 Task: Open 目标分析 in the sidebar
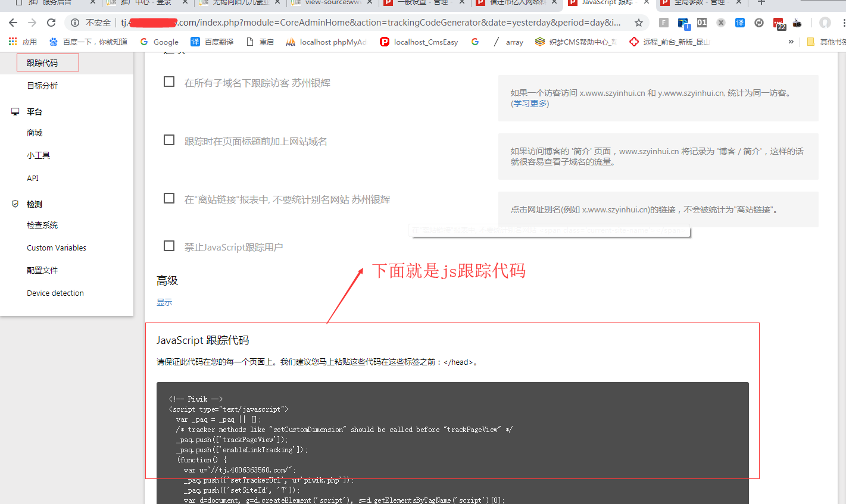[42, 86]
